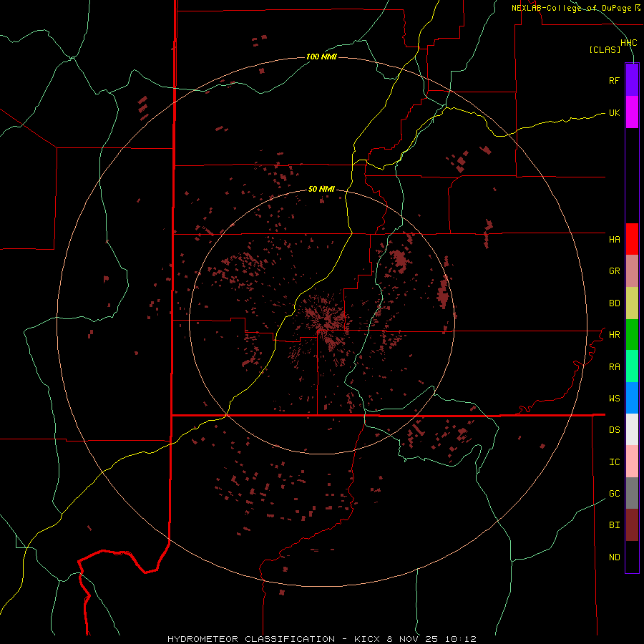Screen dimensions: 644x644
Task: Click the WS legend label
Action: (614, 399)
